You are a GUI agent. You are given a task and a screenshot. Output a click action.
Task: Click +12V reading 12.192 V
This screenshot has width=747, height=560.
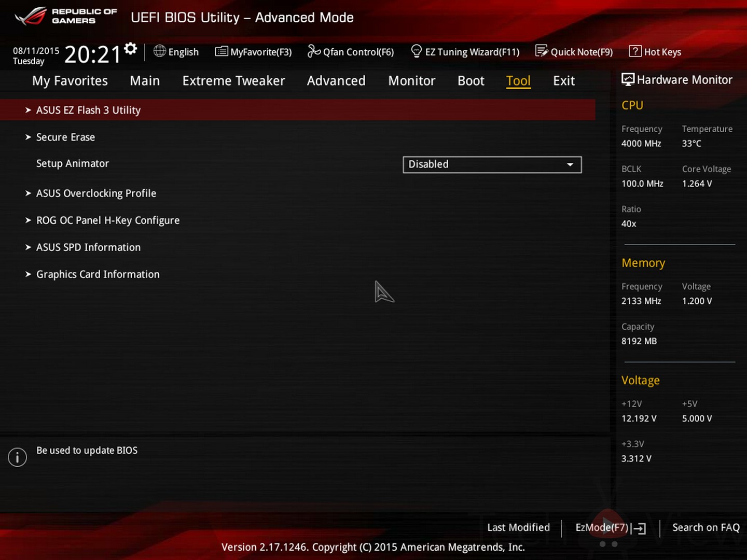pyautogui.click(x=639, y=418)
